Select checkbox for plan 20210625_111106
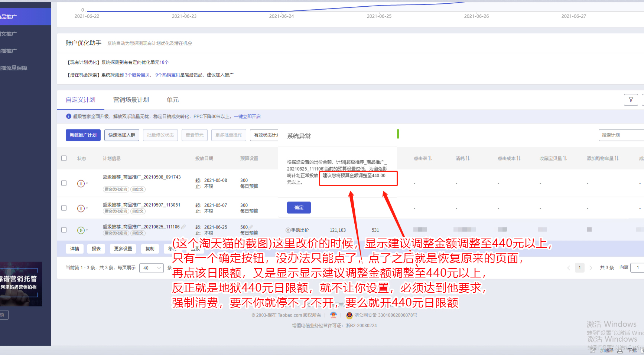Screen dimensions: 644x355 (x=64, y=230)
